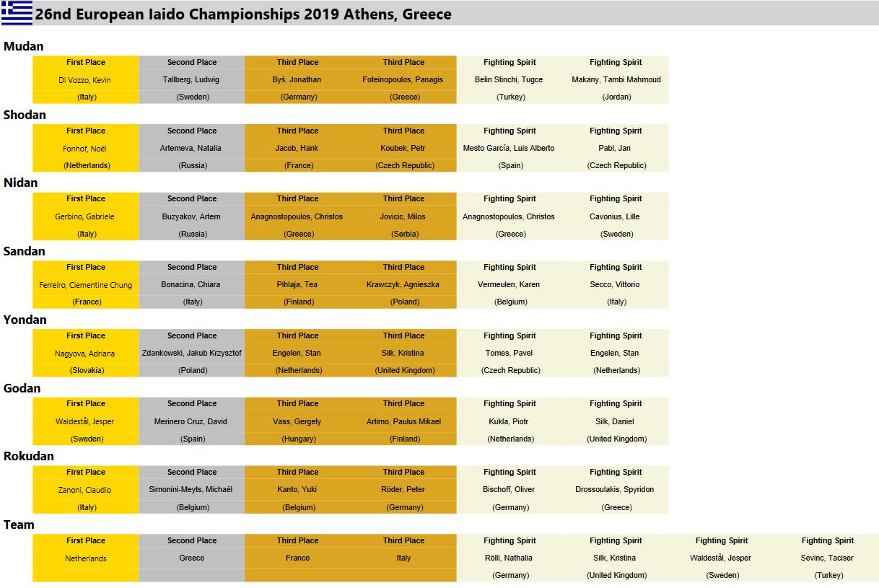Select Fonhof, Noël in Shodan results
The height and width of the screenshot is (588, 879).
[85, 149]
